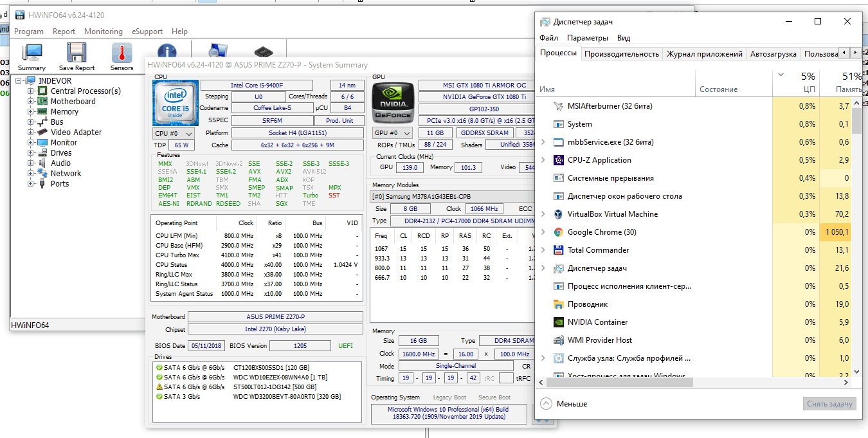Viewport: 868px width, 438px height.
Task: Select the Системные прерывания process row
Action: pos(693,178)
